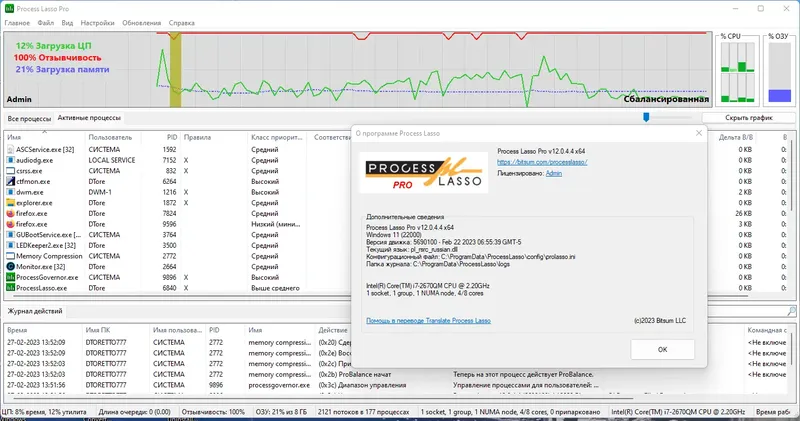Open the Файл menu
This screenshot has height=421, width=800.
pyautogui.click(x=45, y=23)
